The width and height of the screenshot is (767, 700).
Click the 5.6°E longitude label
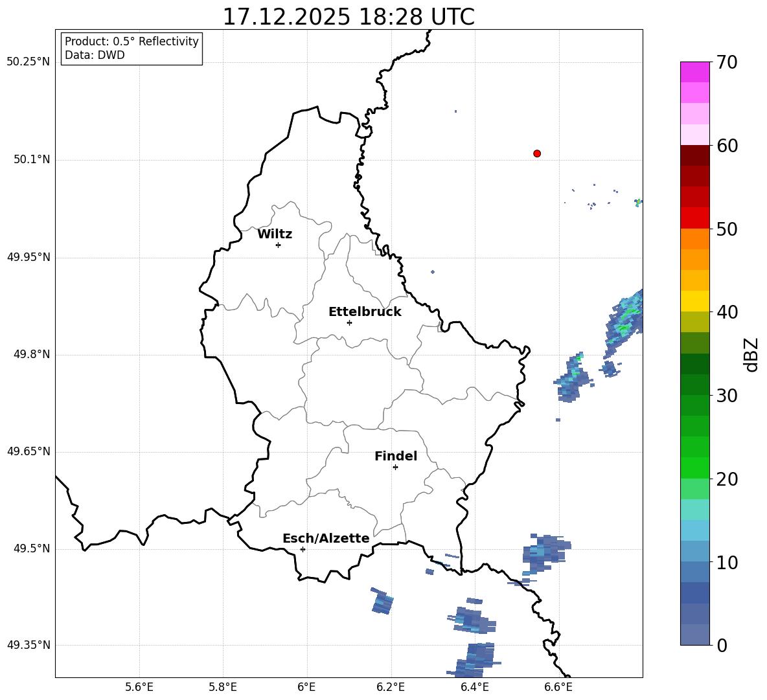(x=139, y=687)
